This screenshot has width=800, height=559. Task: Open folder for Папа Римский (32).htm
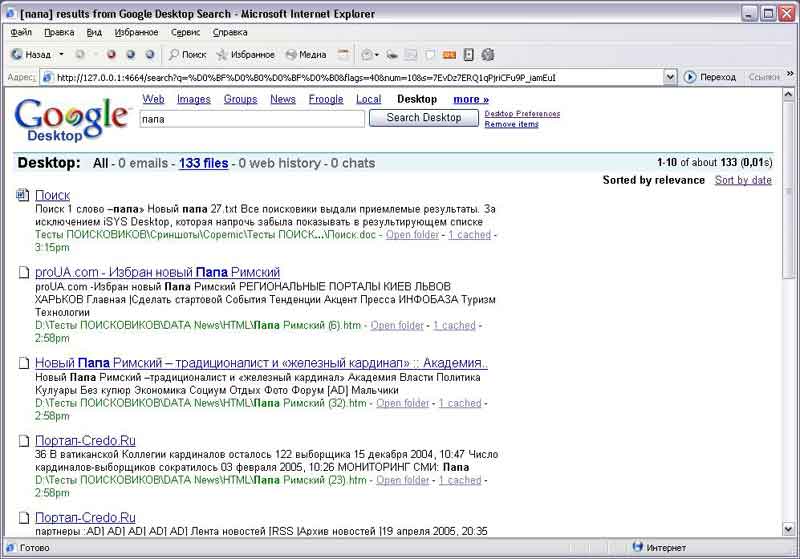pos(403,403)
